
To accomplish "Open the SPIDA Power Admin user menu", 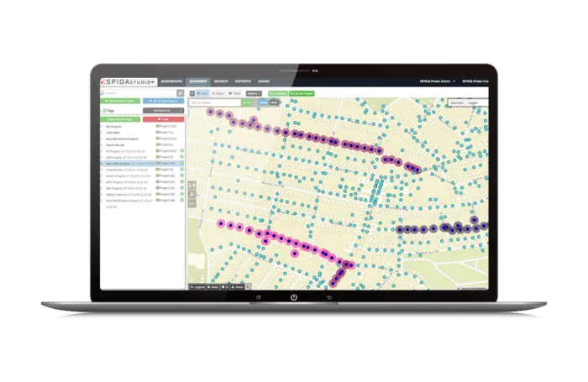I will click(x=437, y=81).
